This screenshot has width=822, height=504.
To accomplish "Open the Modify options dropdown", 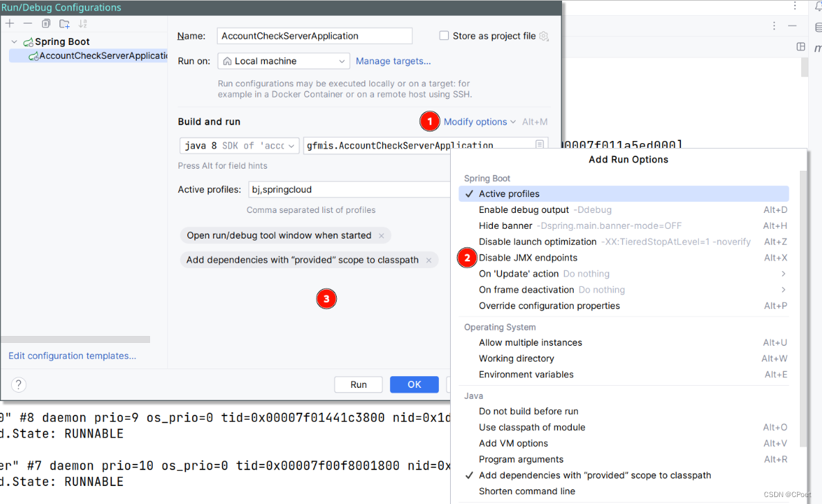I will [x=480, y=122].
